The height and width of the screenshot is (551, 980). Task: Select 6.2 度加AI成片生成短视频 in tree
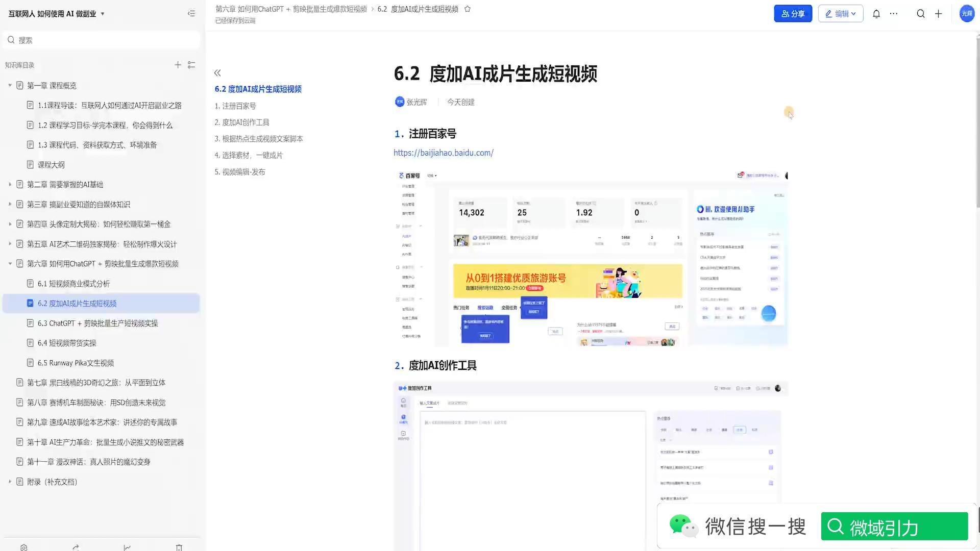101,303
